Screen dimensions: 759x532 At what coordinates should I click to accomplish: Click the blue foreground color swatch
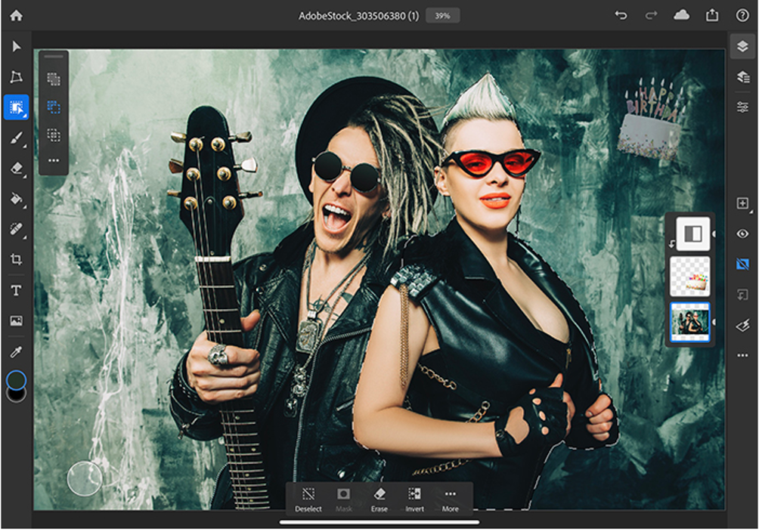click(x=16, y=380)
